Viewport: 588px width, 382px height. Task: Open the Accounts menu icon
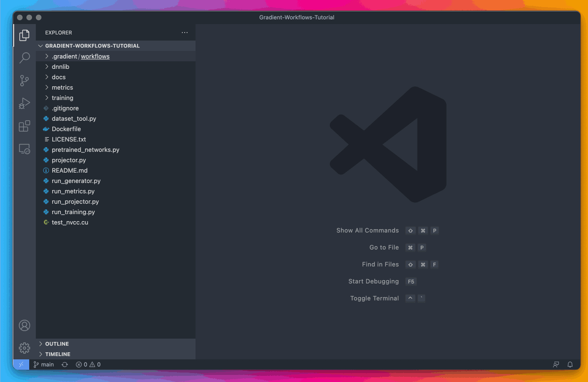(24, 325)
